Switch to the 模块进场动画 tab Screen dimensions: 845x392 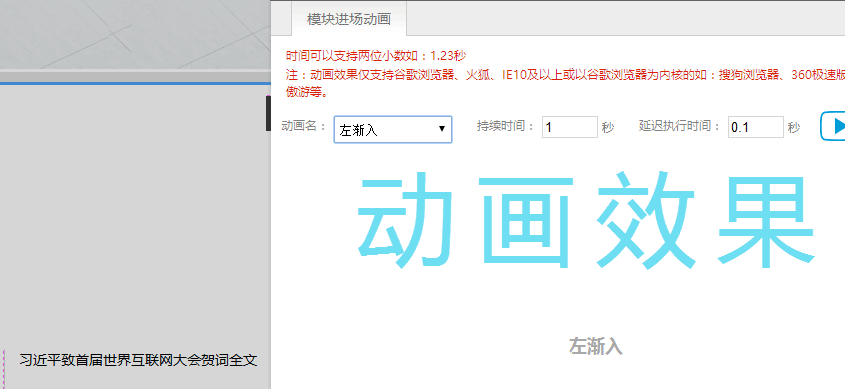pos(349,19)
